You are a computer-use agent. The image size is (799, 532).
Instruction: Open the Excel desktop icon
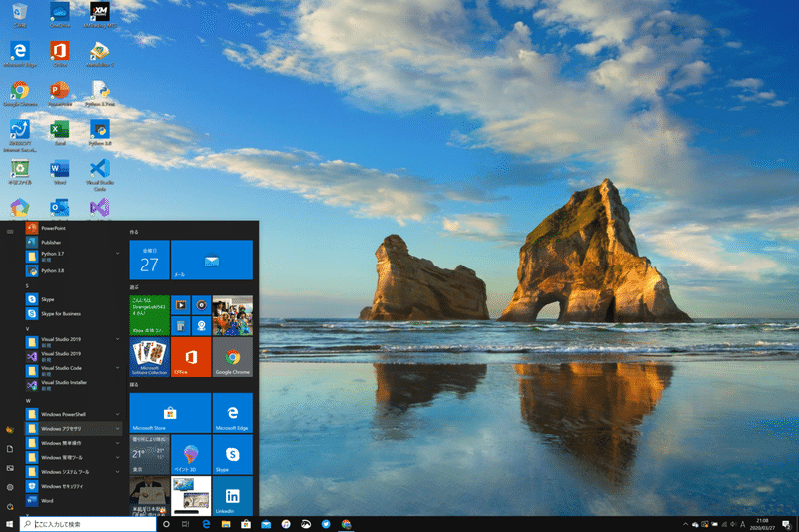(x=60, y=133)
